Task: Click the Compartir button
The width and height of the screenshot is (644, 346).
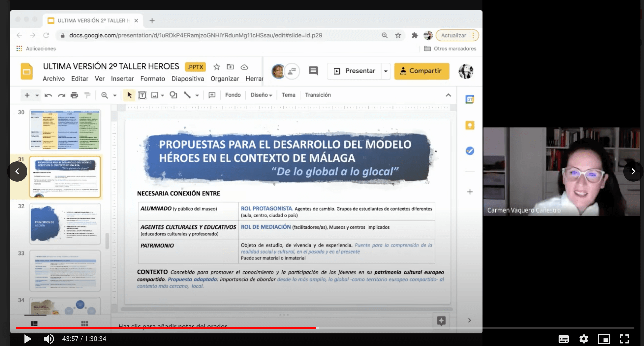Action: click(x=422, y=71)
